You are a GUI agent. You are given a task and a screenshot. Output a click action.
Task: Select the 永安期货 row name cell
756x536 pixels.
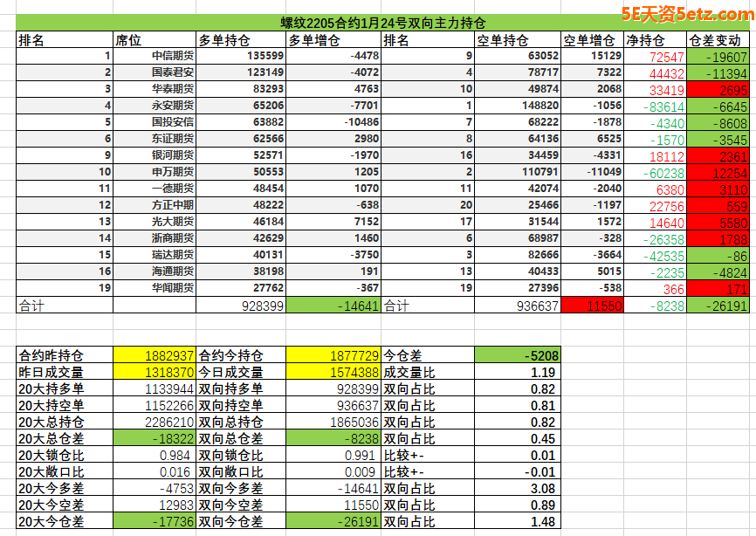click(x=172, y=106)
